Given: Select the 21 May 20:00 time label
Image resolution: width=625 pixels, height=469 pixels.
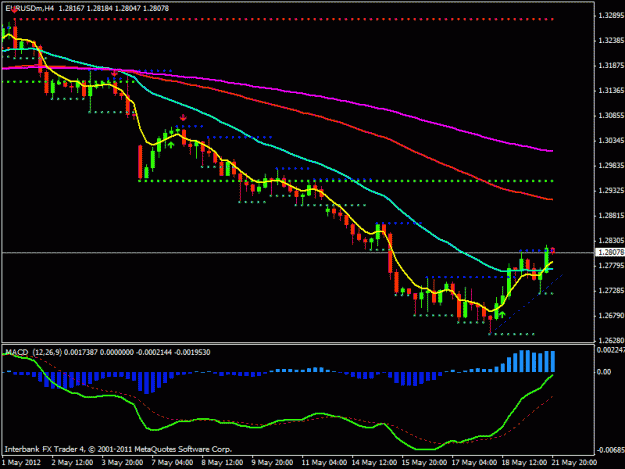Looking at the screenshot, I should coord(574,463).
